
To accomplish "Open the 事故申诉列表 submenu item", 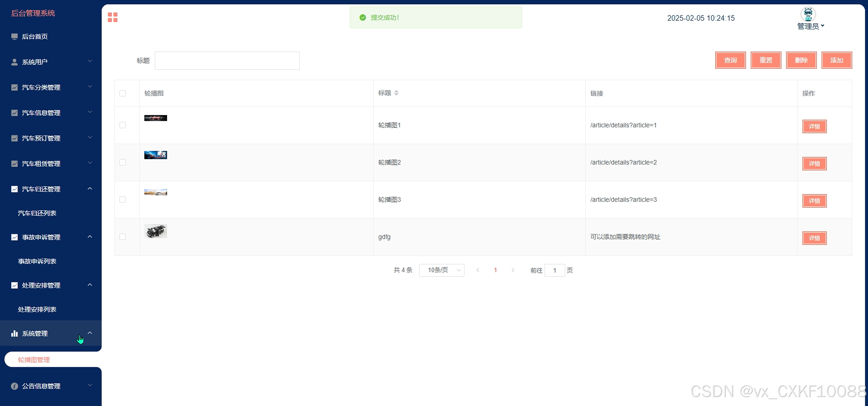I will click(37, 261).
